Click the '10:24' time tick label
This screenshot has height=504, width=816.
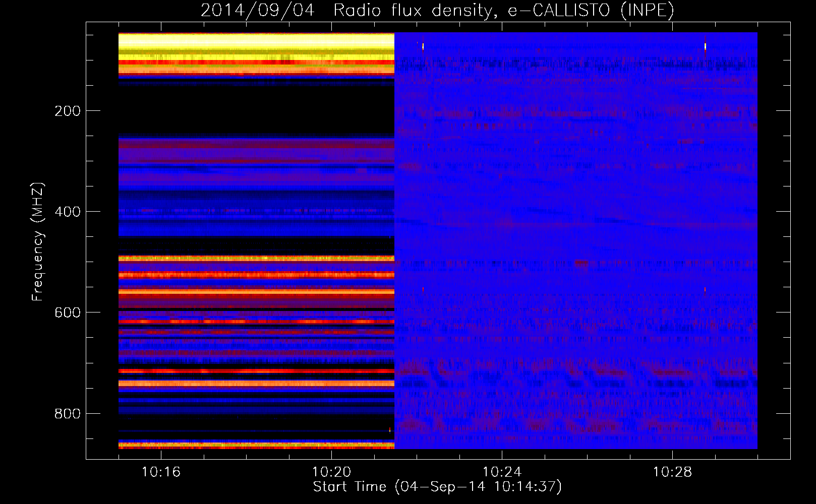(x=502, y=472)
